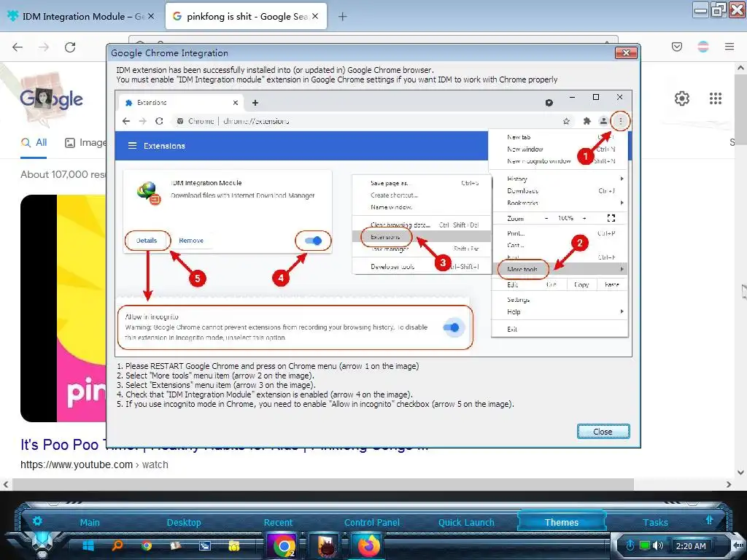This screenshot has width=747, height=560.
Task: Click the Bookmarks submenu arrow in illustration
Action: tap(622, 203)
